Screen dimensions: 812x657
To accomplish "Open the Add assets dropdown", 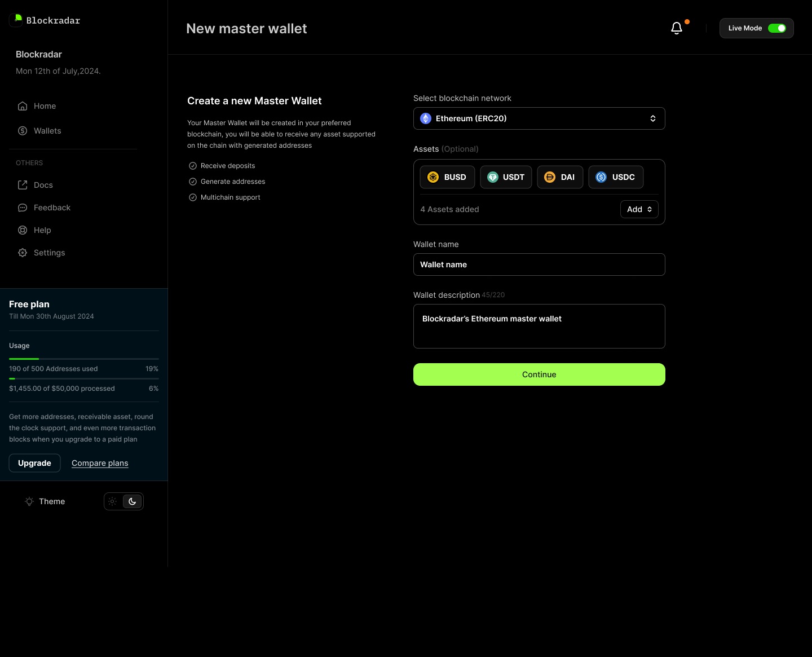I will coord(639,209).
